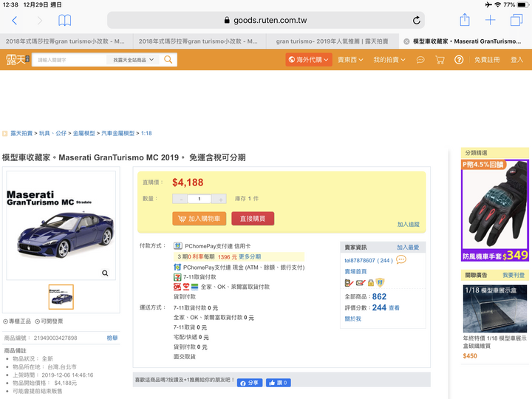532x399 pixels.
Task: Select the small Maserati thumbnail
Action: pos(61,297)
